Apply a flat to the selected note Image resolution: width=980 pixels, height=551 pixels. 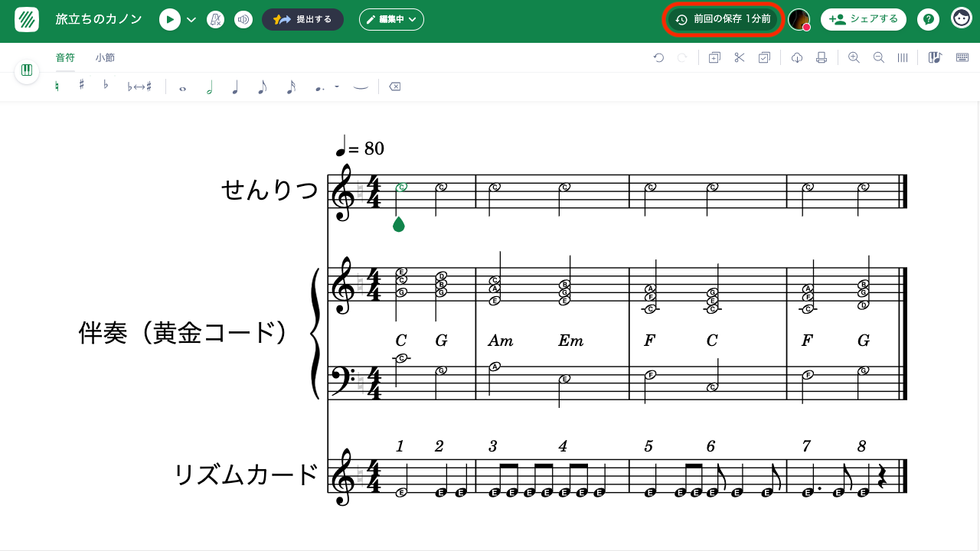[105, 86]
